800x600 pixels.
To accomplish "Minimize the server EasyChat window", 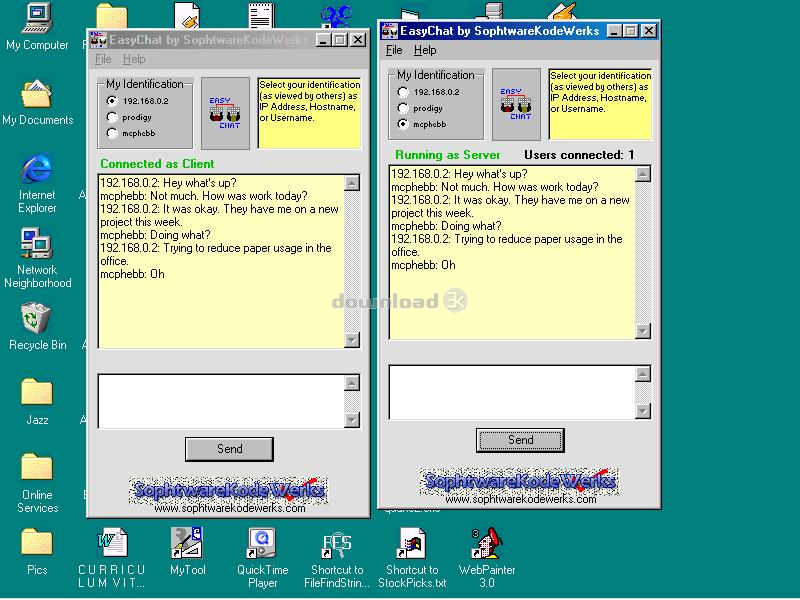I will click(x=614, y=31).
